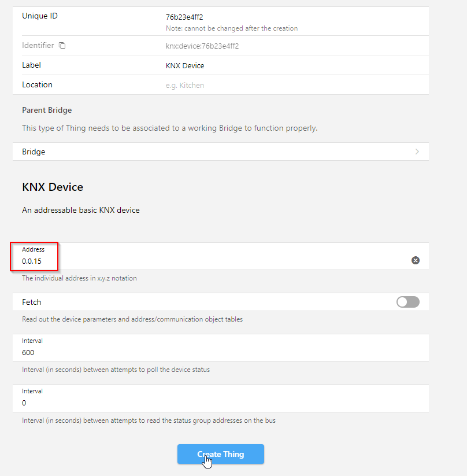Screen dimensions: 467x476
Task: Click the large KNX Device heading
Action: (53, 187)
